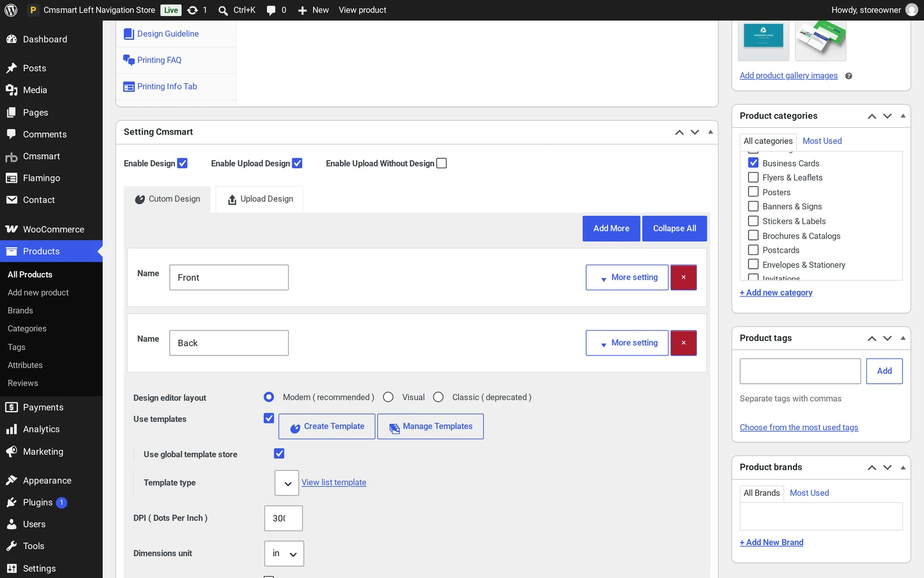The height and width of the screenshot is (578, 924).
Task: Open the View list template link
Action: pyautogui.click(x=334, y=483)
